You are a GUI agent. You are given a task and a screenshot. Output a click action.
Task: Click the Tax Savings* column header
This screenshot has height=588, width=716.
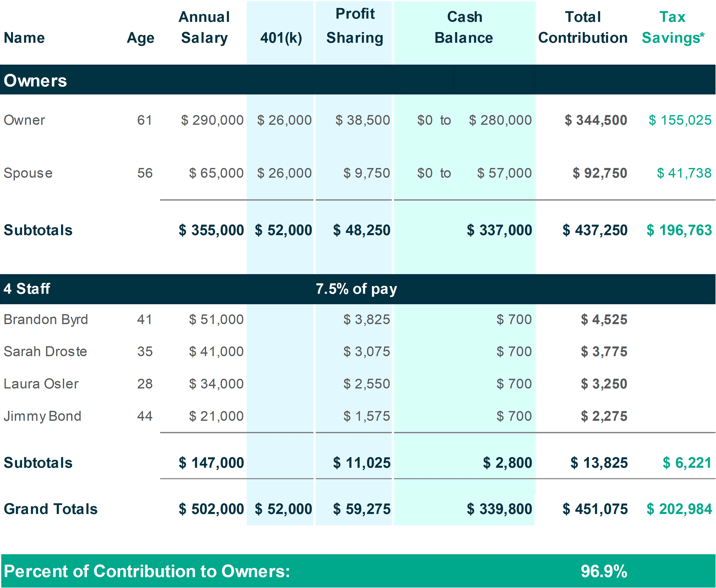(x=673, y=27)
